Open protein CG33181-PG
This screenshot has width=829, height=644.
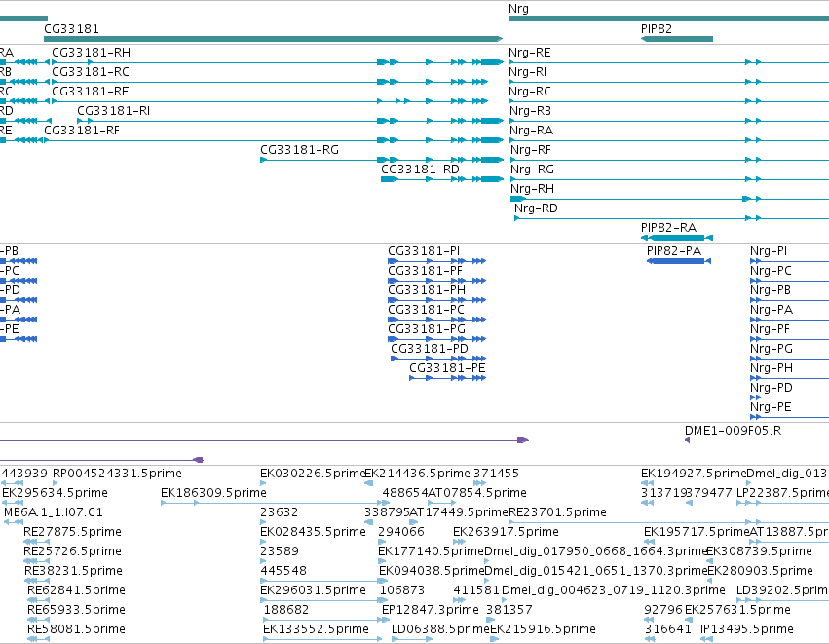(x=427, y=329)
